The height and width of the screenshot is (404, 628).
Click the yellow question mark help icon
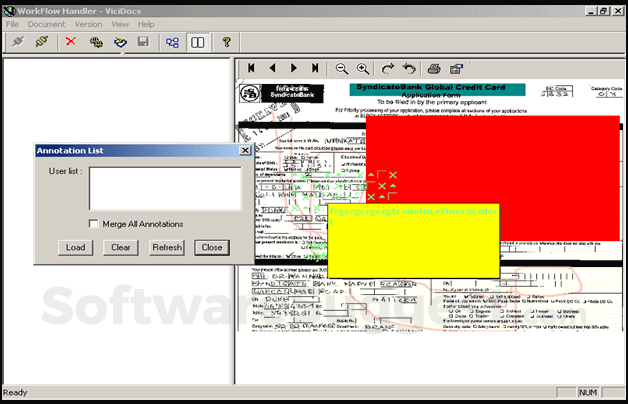(x=226, y=42)
